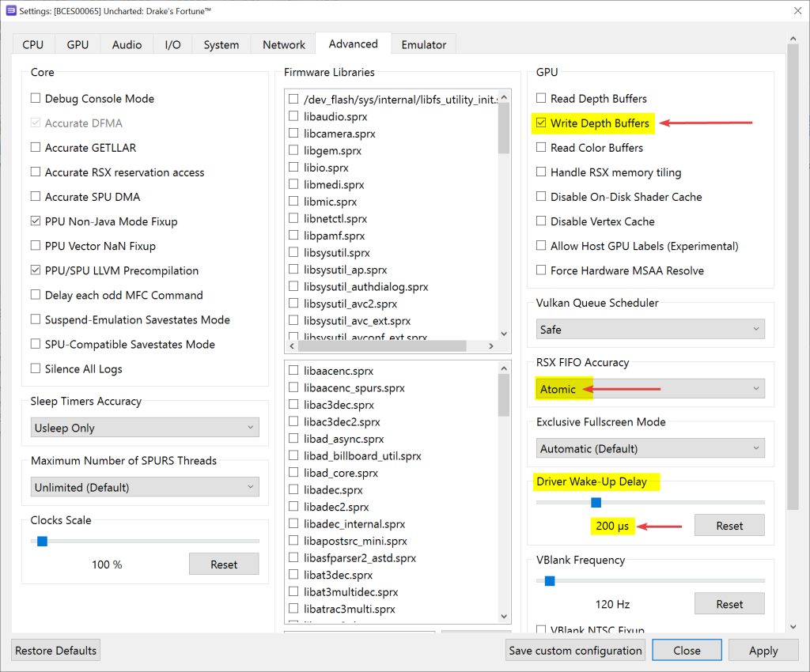This screenshot has width=810, height=672.
Task: Uncheck Write Depth Buffers option
Action: [541, 123]
